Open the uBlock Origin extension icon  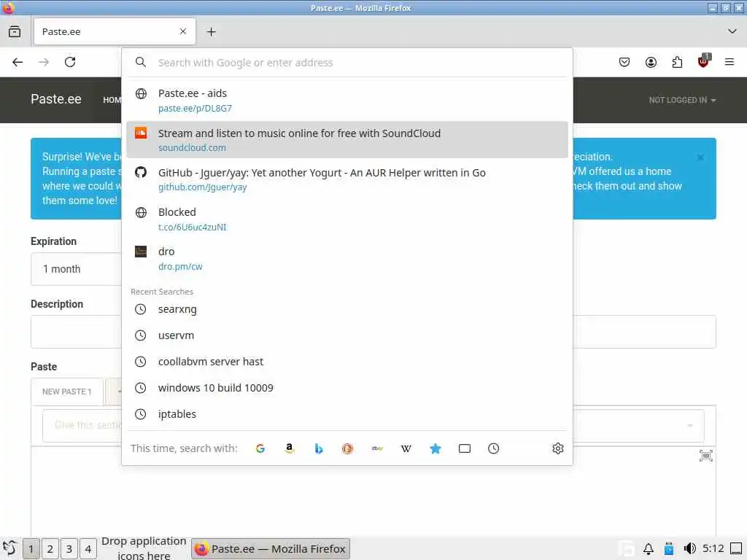[x=704, y=61]
